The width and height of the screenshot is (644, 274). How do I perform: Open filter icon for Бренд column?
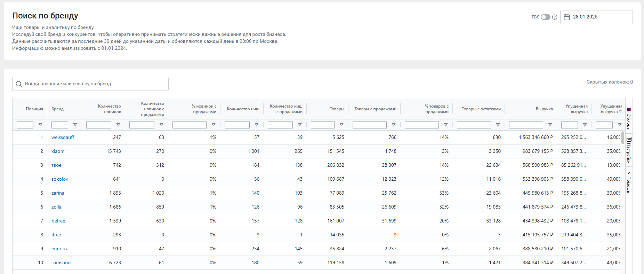pyautogui.click(x=75, y=125)
